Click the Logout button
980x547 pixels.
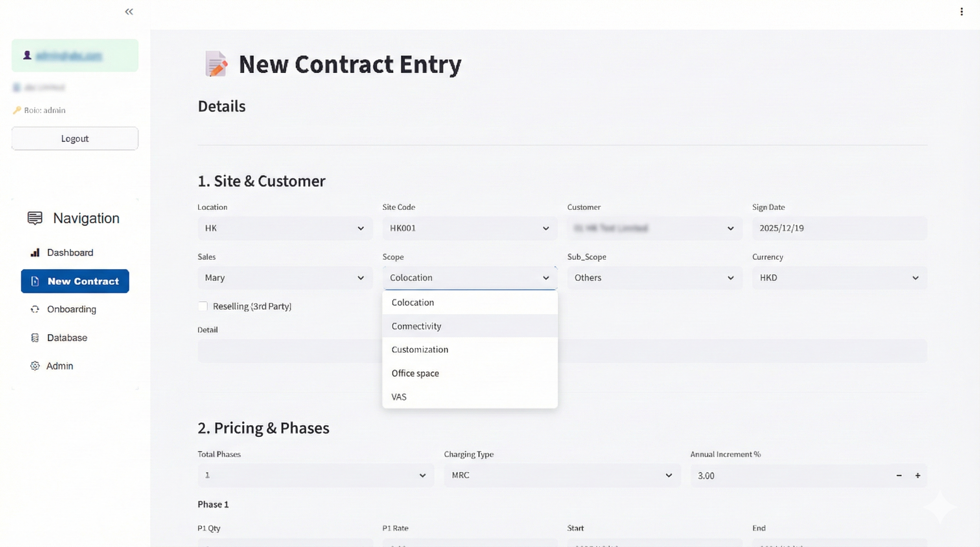point(74,139)
